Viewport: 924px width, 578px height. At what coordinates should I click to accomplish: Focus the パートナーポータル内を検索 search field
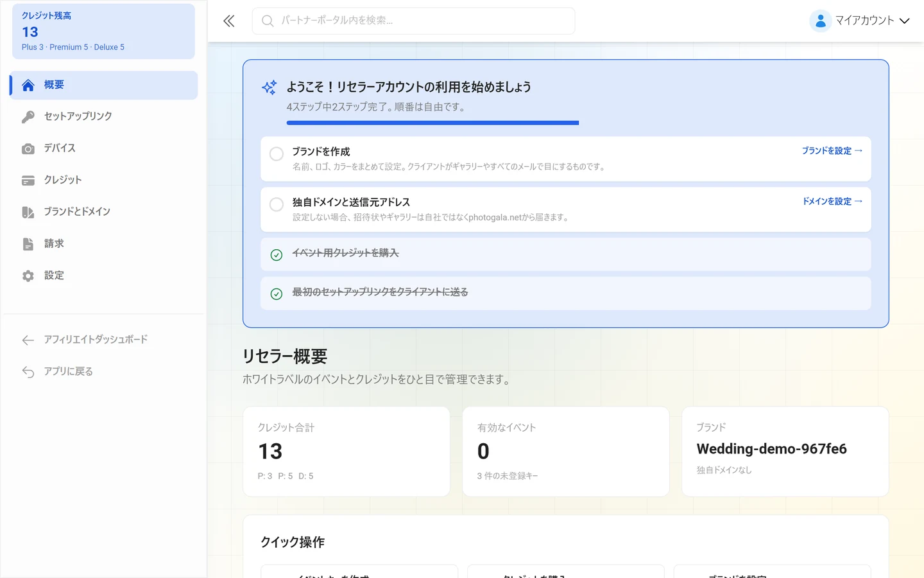click(x=414, y=21)
